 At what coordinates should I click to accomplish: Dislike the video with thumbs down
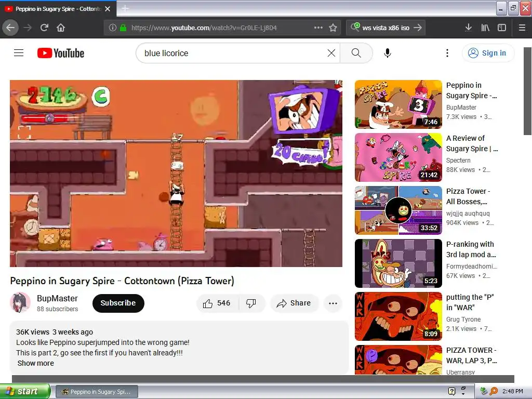(x=251, y=303)
